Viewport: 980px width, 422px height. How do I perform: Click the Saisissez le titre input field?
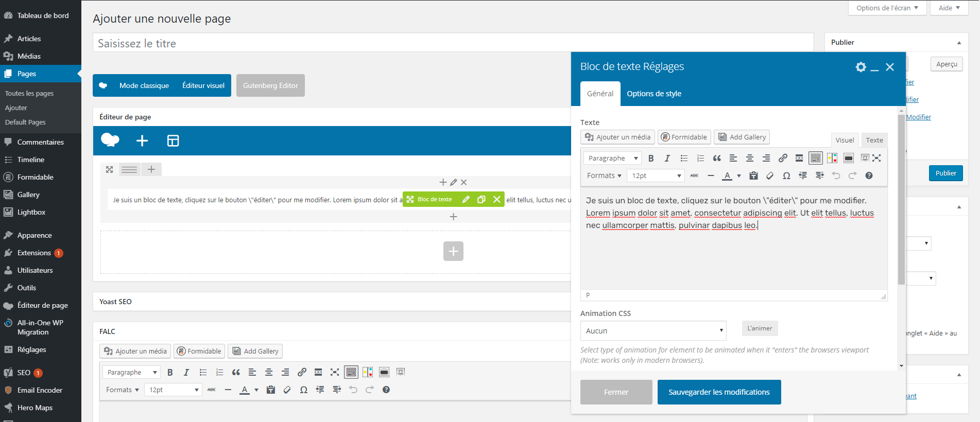[453, 43]
